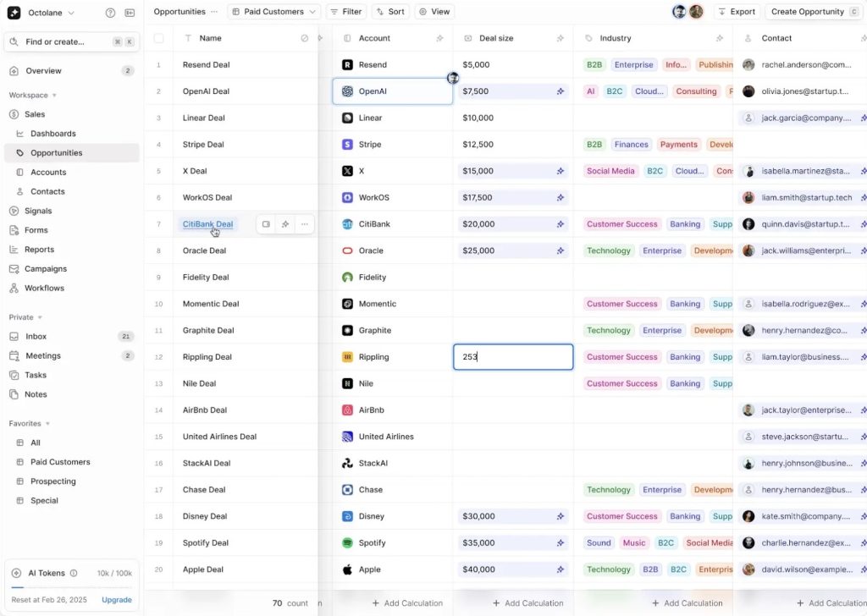Click Add Calculation under the Industry column
Viewport: 867px width, 616px height.
coord(688,603)
